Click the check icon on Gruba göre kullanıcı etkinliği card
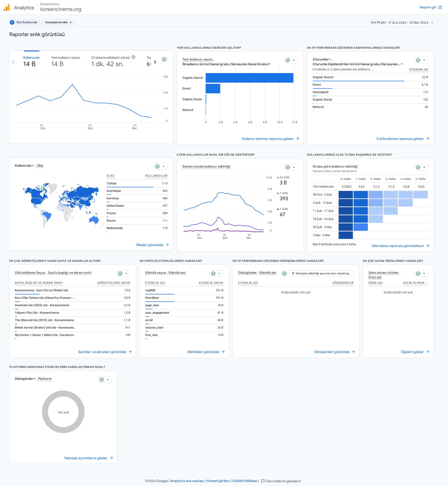 pyautogui.click(x=418, y=167)
